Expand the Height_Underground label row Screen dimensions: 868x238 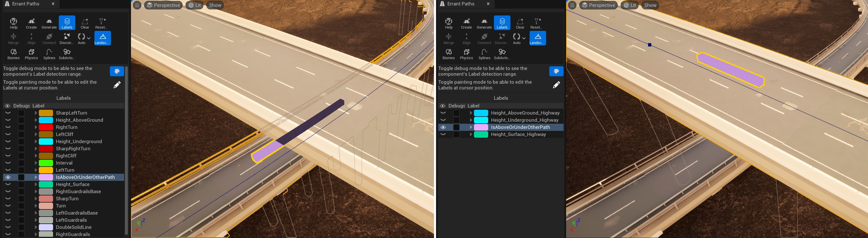tap(36, 141)
